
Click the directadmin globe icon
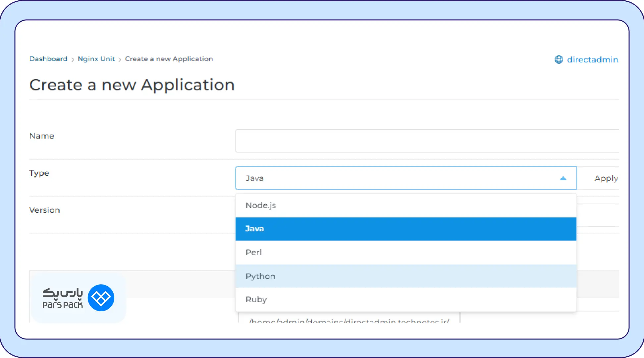559,59
